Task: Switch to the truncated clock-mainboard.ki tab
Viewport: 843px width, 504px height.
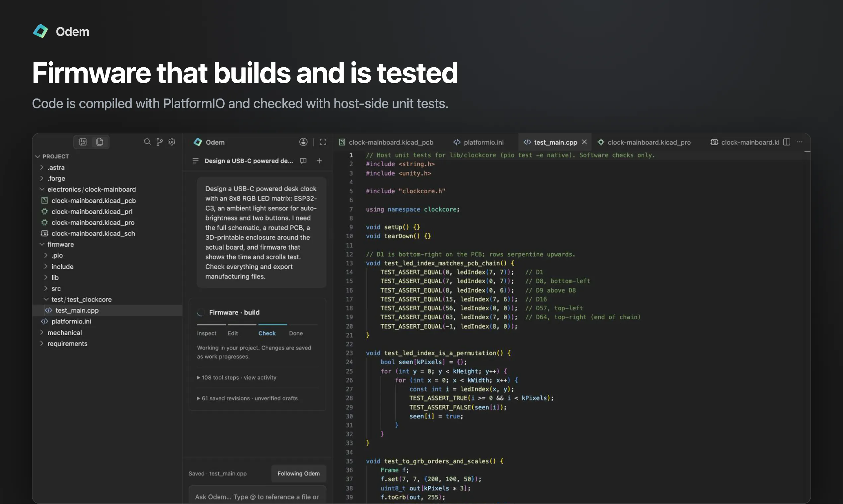Action: coord(744,142)
